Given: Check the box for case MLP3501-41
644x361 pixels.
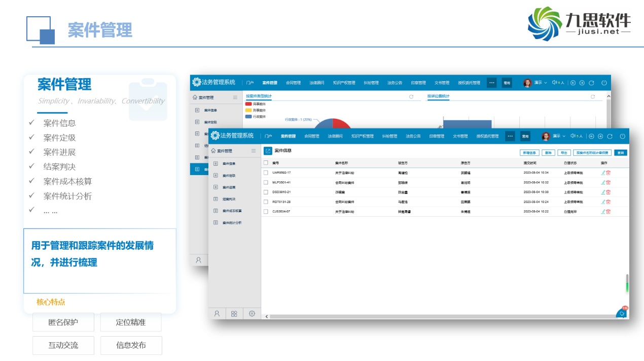Looking at the screenshot, I should click(x=266, y=182).
